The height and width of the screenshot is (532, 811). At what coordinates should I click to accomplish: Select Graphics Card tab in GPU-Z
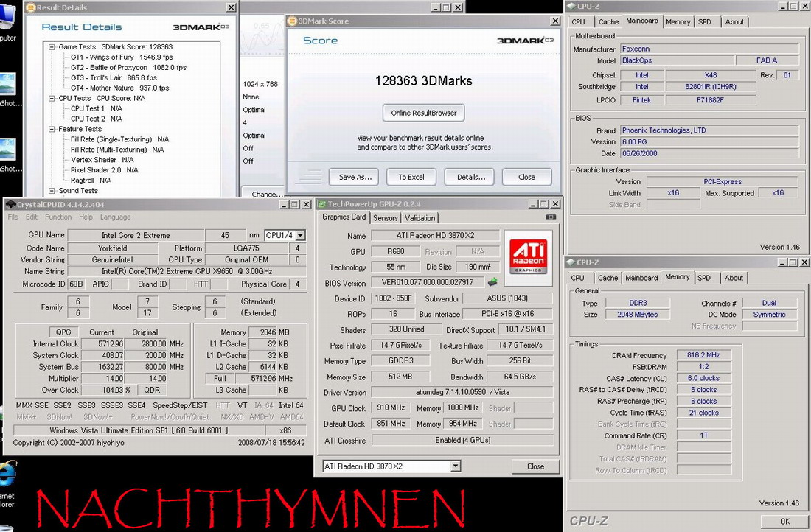[x=344, y=217]
